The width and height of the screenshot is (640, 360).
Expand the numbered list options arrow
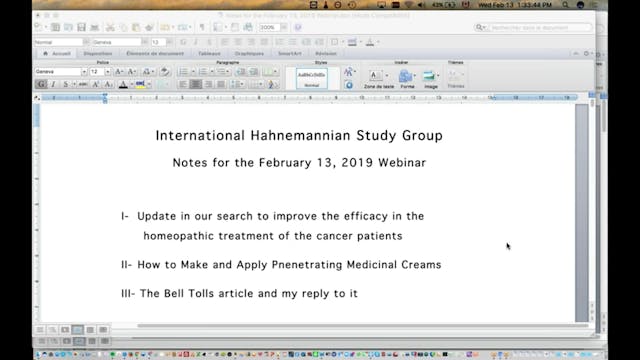[x=212, y=72]
